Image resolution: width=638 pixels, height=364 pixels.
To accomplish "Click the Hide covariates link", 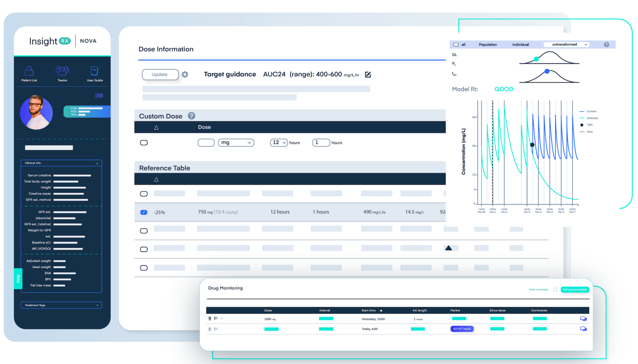I will pos(539,289).
